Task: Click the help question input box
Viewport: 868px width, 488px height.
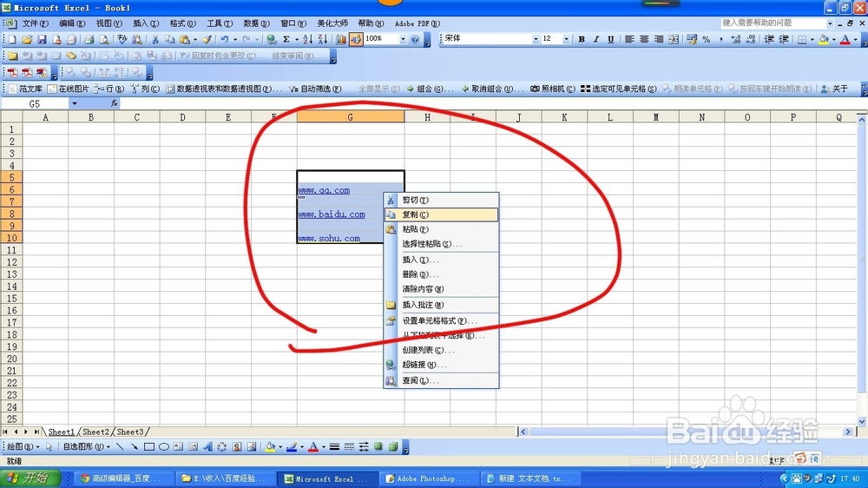Action: tap(774, 23)
